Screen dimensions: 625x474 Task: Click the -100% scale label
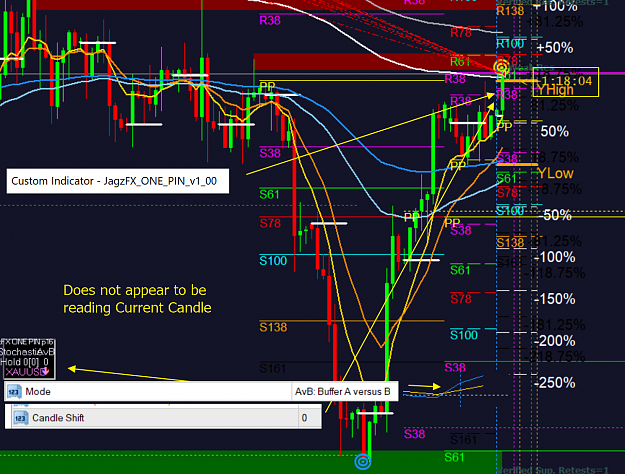[554, 257]
